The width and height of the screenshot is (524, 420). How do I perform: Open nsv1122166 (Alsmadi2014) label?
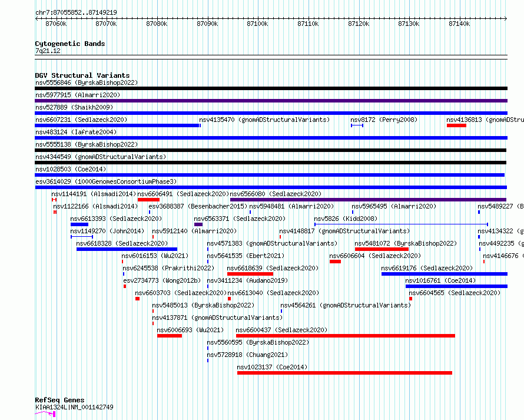[x=95, y=206]
